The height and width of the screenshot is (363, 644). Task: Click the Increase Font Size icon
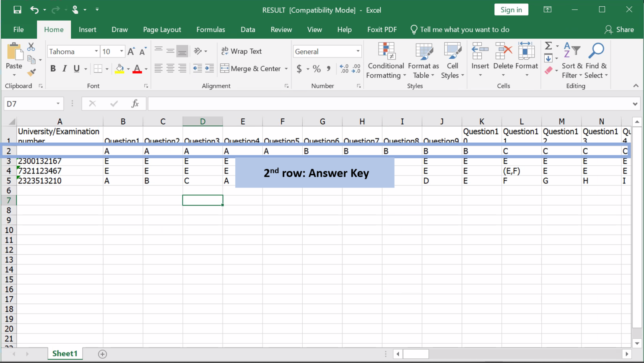[131, 52]
